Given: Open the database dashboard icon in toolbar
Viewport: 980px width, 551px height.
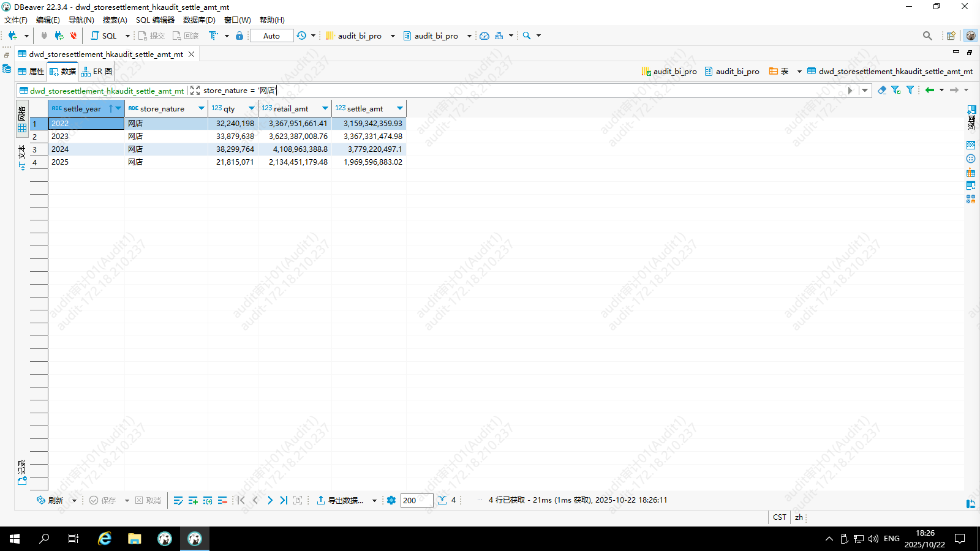Looking at the screenshot, I should [x=484, y=36].
